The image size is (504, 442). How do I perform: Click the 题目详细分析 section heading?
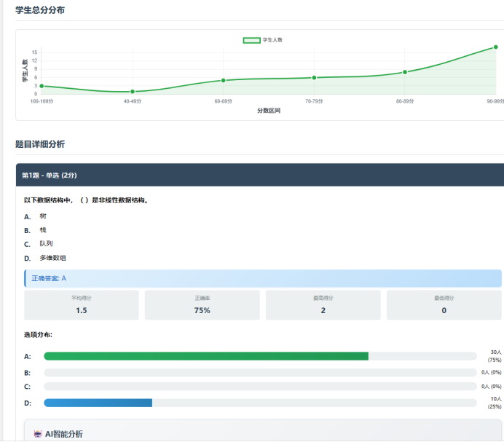click(x=40, y=144)
